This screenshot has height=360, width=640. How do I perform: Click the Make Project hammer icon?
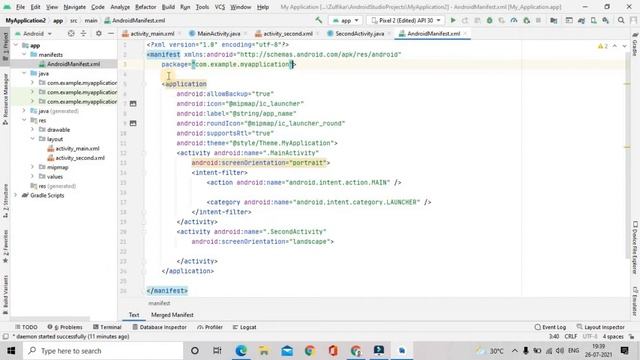[319, 20]
